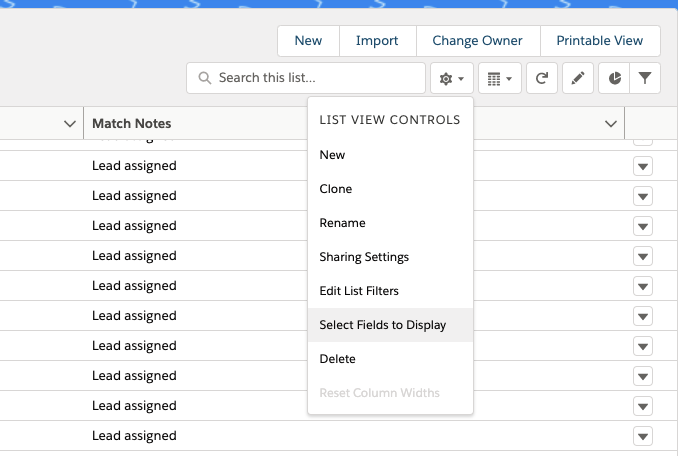Open row actions arrow for third Lead assigned row
The width and height of the screenshot is (678, 456).
[643, 226]
